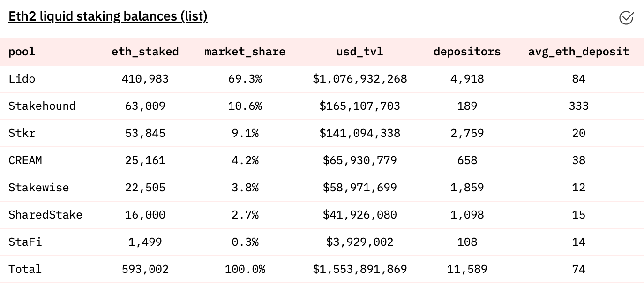644x287 pixels.
Task: Select the Stakehound pool name cell
Action: [x=42, y=106]
